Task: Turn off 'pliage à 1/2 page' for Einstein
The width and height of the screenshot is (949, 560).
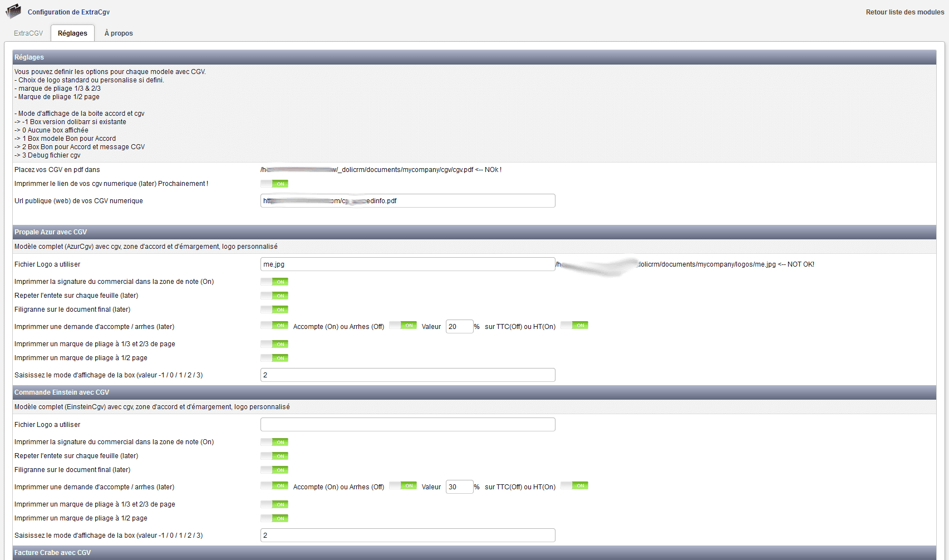Action: [x=274, y=518]
